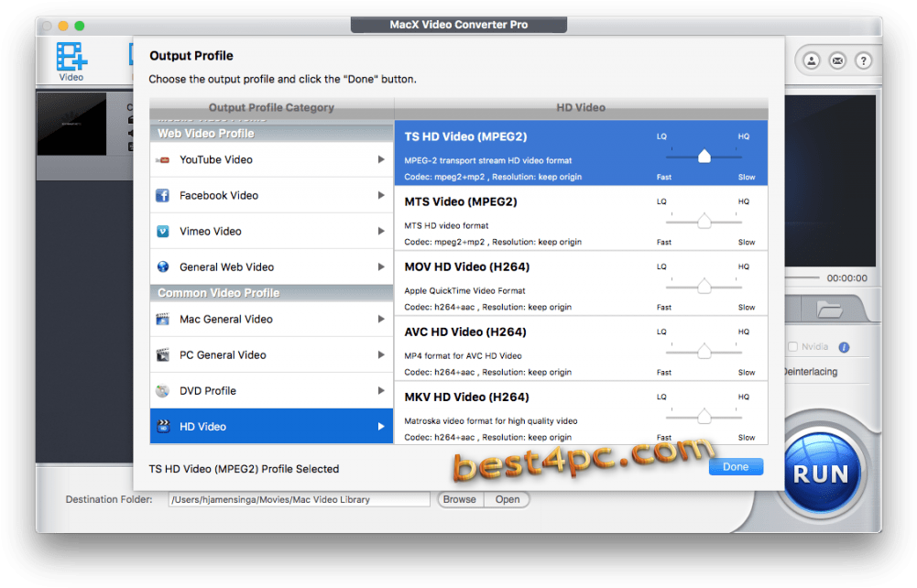The width and height of the screenshot is (917, 588).
Task: Click the Vimeo logo icon
Action: (x=162, y=232)
